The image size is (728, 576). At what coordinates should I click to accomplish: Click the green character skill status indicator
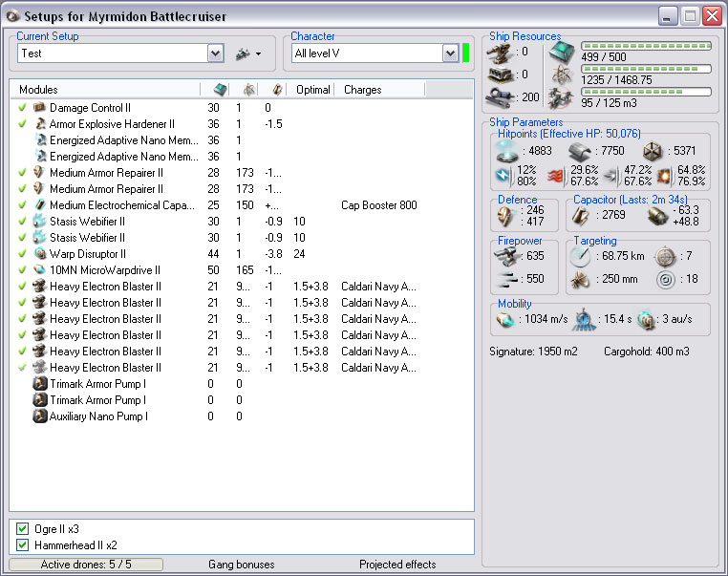(466, 53)
